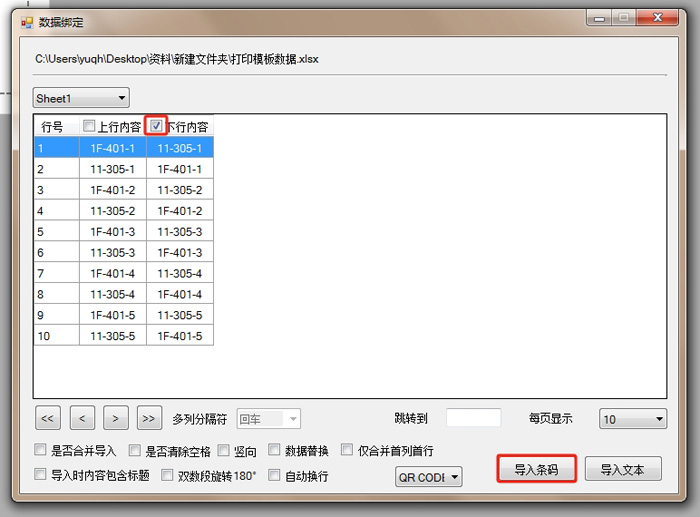700x517 pixels.
Task: Go to first page with << button
Action: click(48, 418)
